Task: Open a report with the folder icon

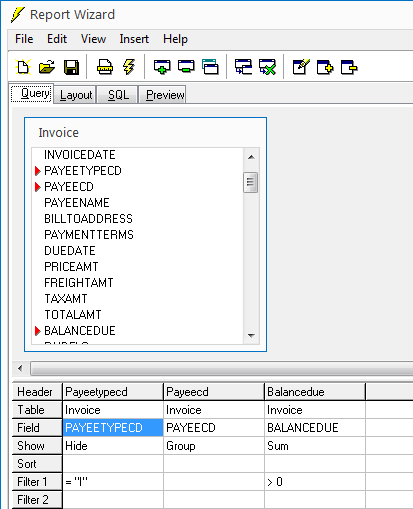Action: tap(47, 67)
